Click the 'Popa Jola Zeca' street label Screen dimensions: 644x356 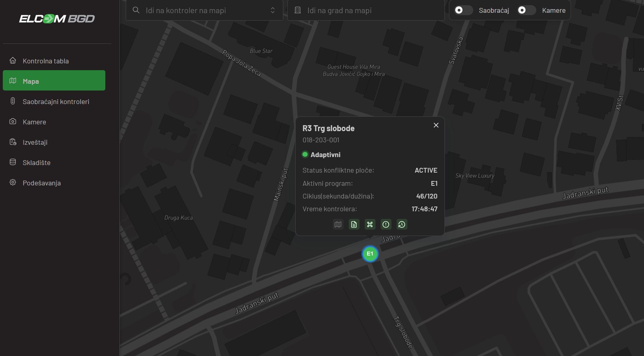point(241,63)
